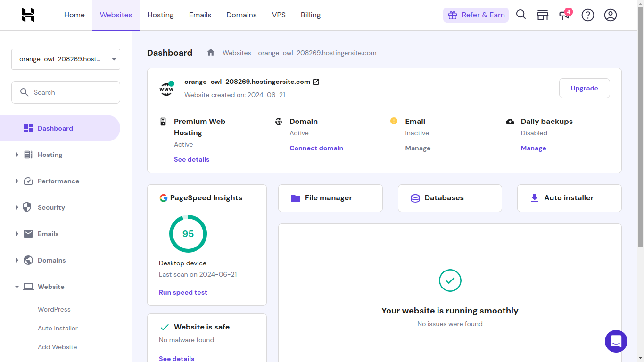Open the website selector dropdown

click(x=66, y=59)
